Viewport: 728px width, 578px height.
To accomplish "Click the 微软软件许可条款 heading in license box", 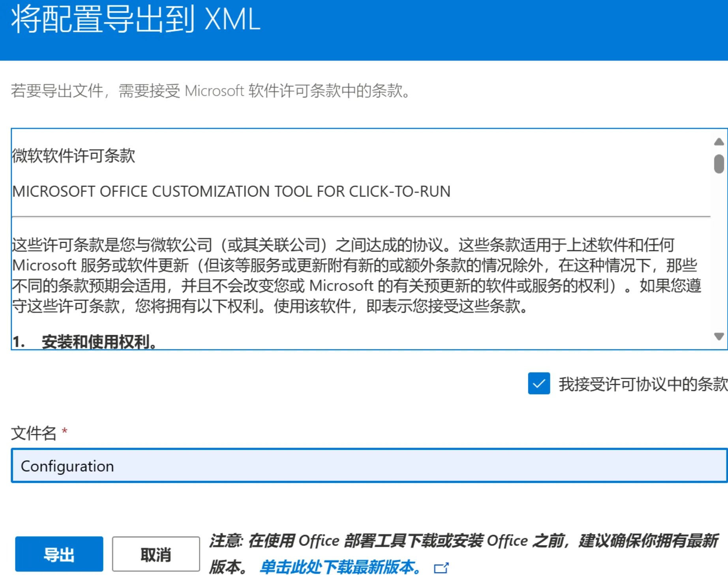I will pos(74,156).
